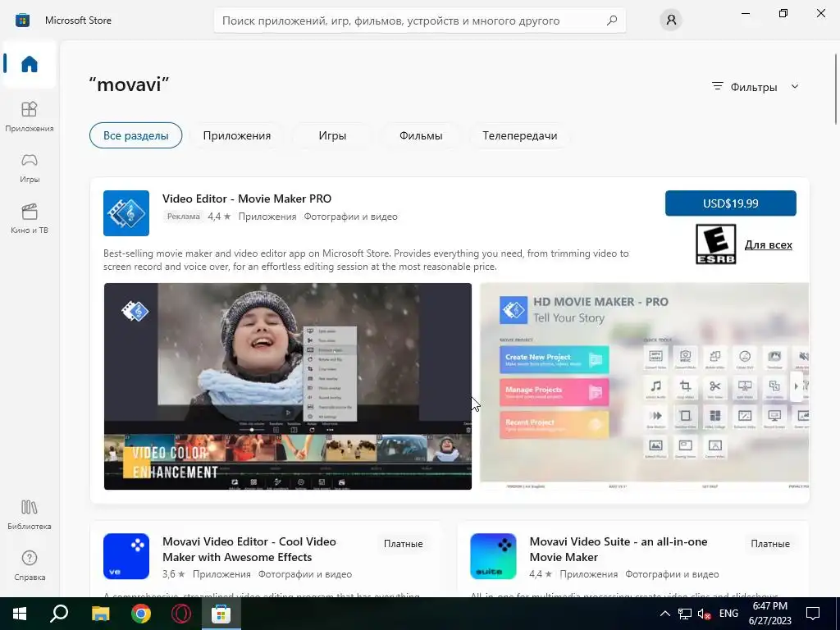This screenshot has height=630, width=840.
Task: Open Movavi Video Suite listing title
Action: click(x=619, y=549)
